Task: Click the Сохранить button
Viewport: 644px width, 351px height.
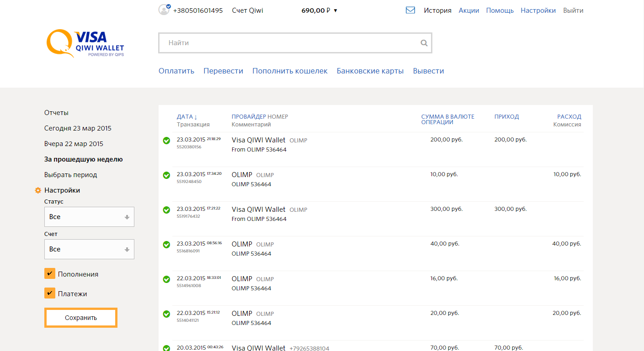Action: 81,318
